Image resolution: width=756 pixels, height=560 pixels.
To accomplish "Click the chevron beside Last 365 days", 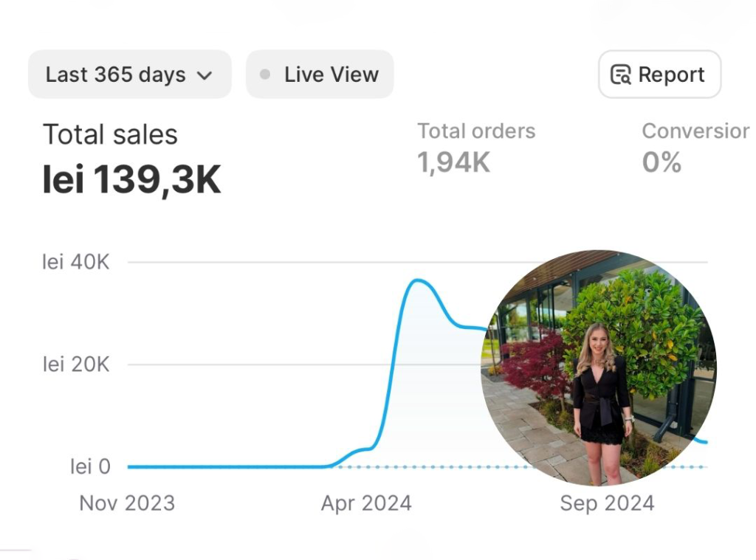I will (205, 75).
